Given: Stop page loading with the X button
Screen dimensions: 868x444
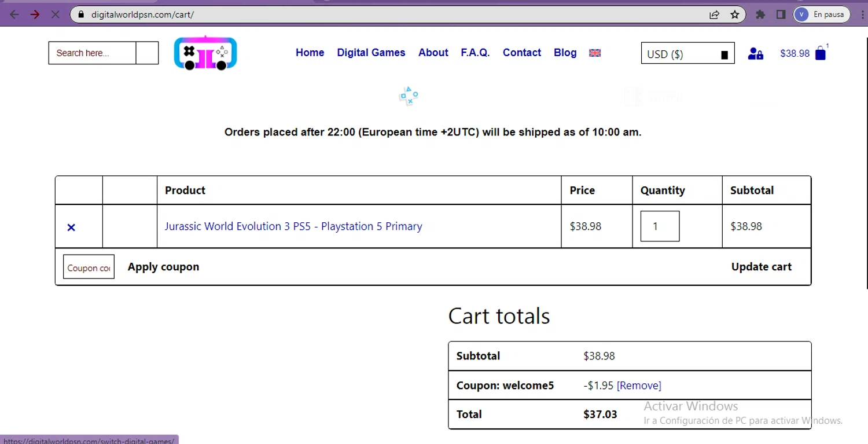Looking at the screenshot, I should pyautogui.click(x=55, y=14).
